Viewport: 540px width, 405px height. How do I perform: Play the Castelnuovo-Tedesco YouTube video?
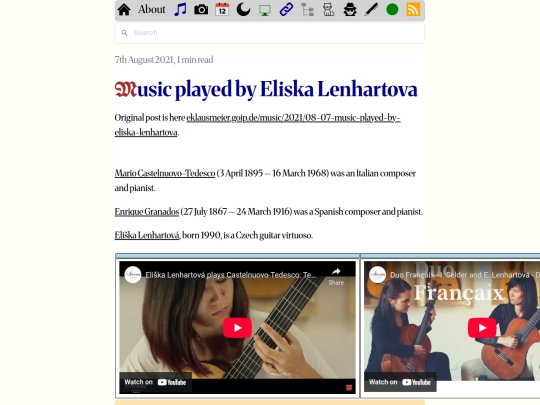point(237,328)
